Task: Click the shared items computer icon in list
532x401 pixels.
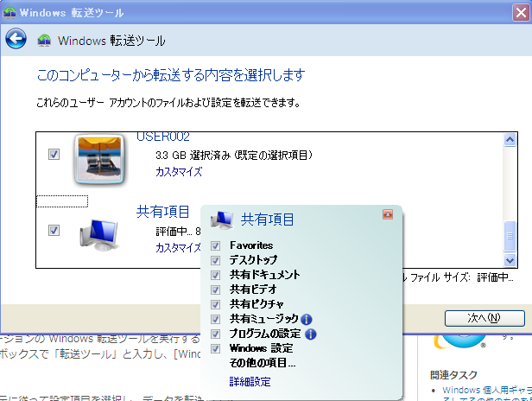Action: point(99,234)
